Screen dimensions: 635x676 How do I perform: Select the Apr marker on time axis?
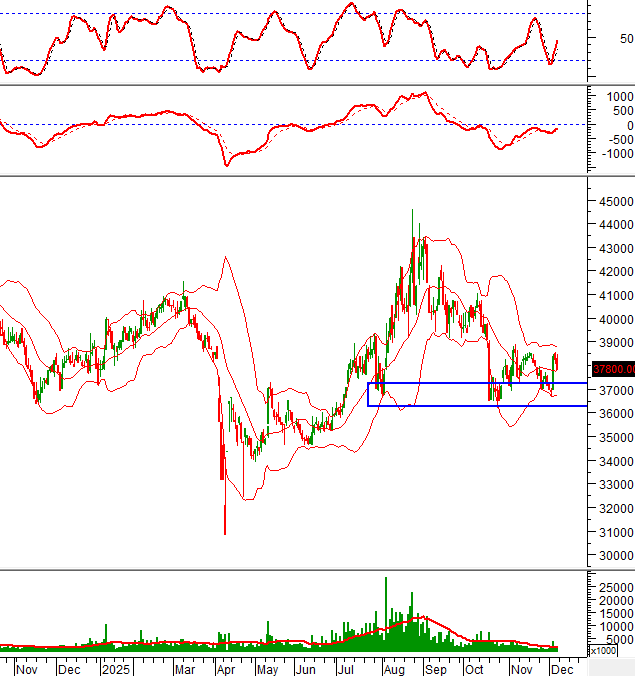click(x=227, y=667)
